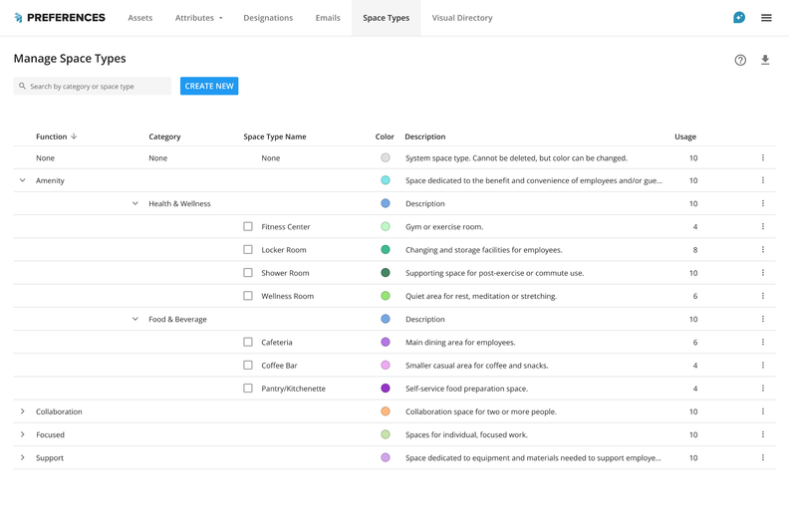
Task: Click the search magnifier icon
Action: [22, 86]
